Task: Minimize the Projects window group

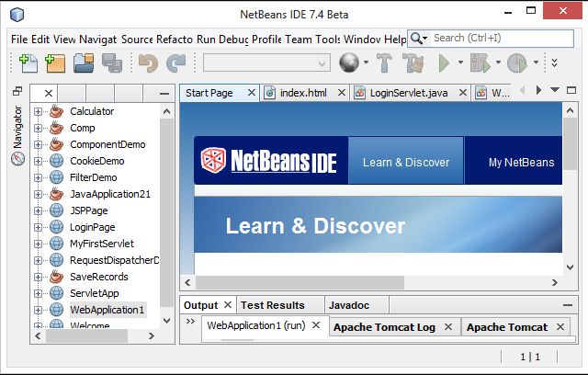Action: point(164,94)
